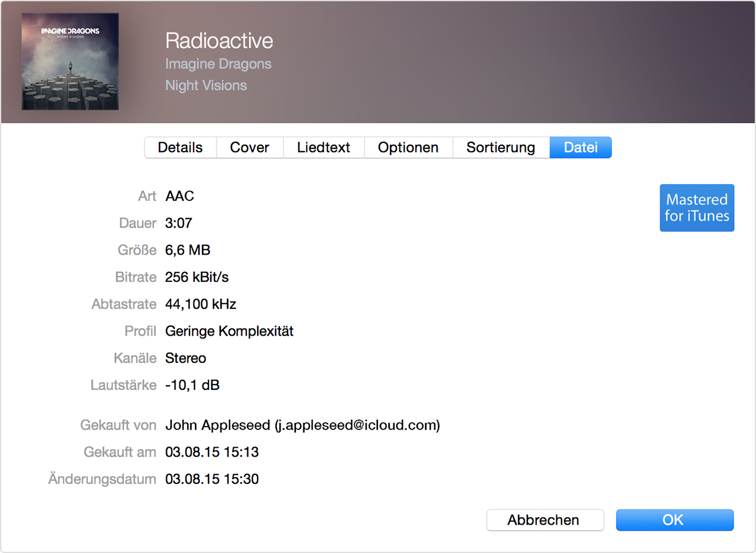Click the purchaser John Appleseed entry
This screenshot has height=553, width=756.
tap(302, 425)
